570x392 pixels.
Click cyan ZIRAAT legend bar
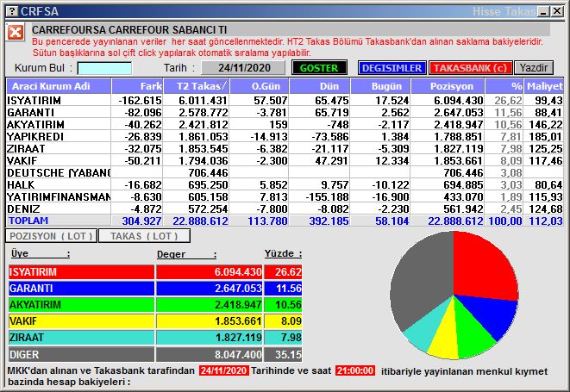pos(81,337)
